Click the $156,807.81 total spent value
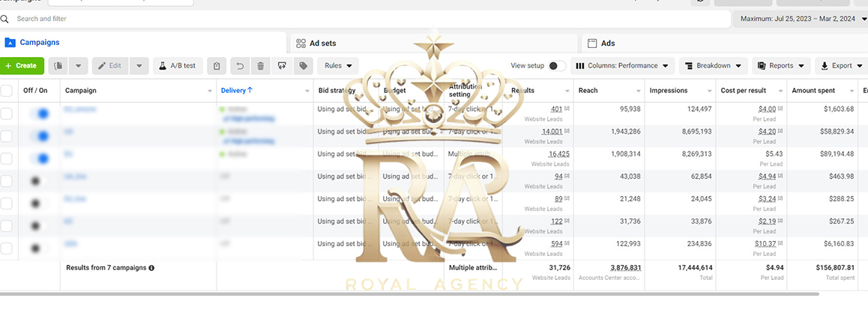868x328 pixels. [x=835, y=268]
